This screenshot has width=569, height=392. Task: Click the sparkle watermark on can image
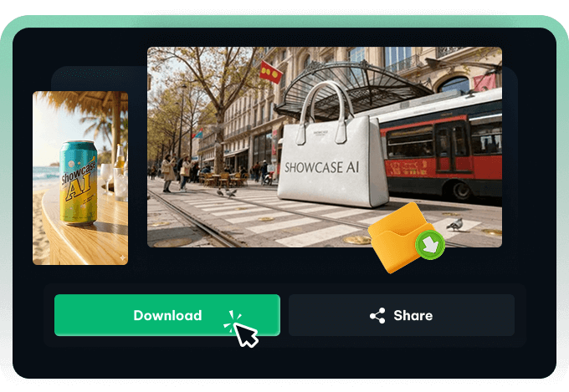click(122, 258)
